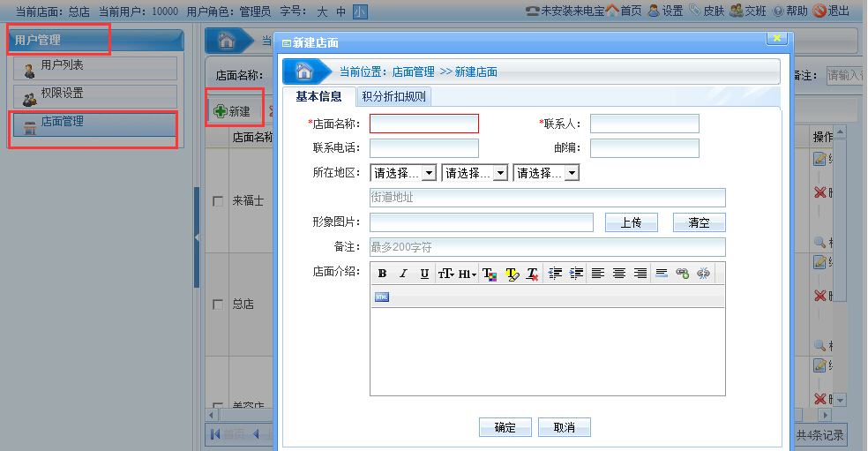868x451 pixels.
Task: Insert a horizontal rule in editor
Action: pyautogui.click(x=661, y=273)
